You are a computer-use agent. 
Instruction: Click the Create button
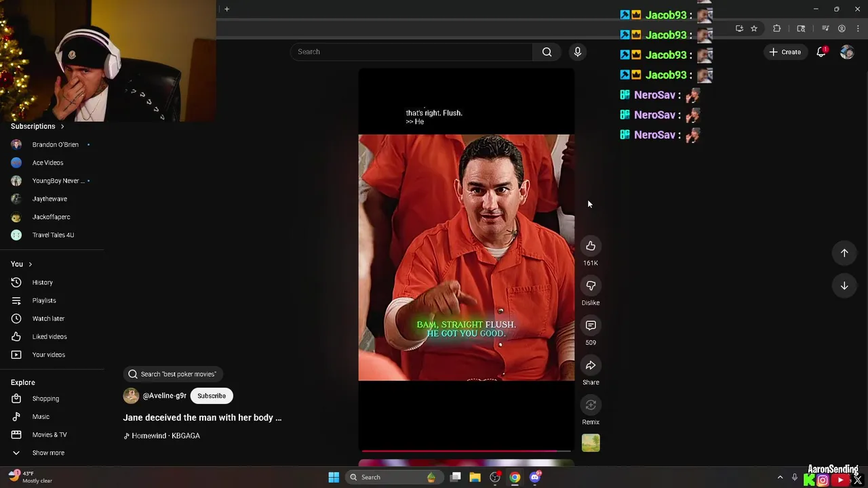coord(785,52)
